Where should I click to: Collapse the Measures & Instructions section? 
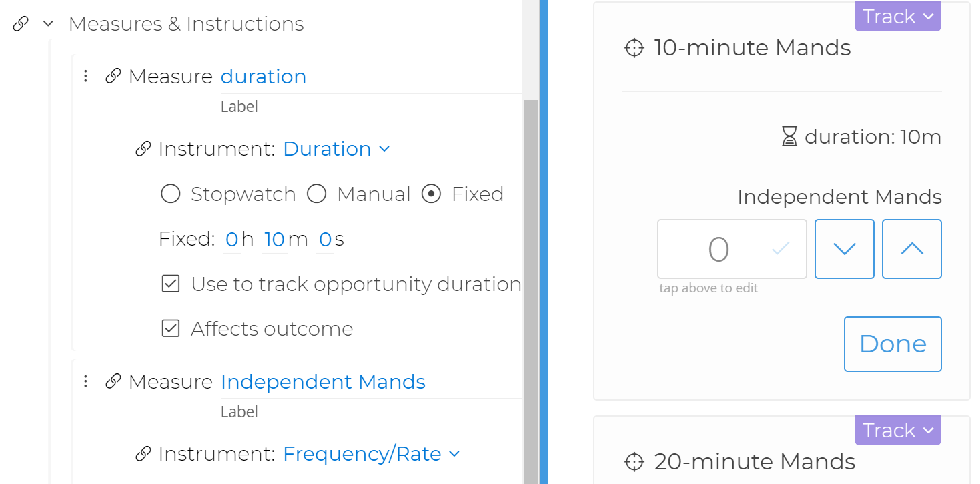click(x=47, y=23)
